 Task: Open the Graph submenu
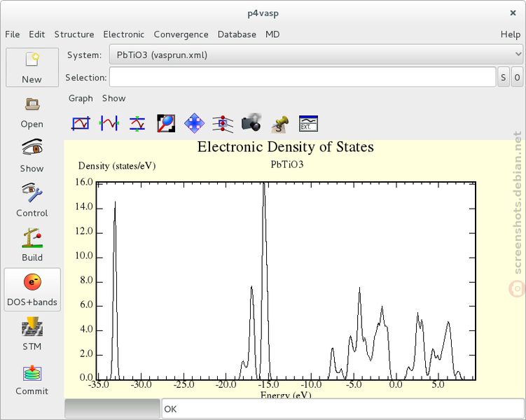pos(81,98)
